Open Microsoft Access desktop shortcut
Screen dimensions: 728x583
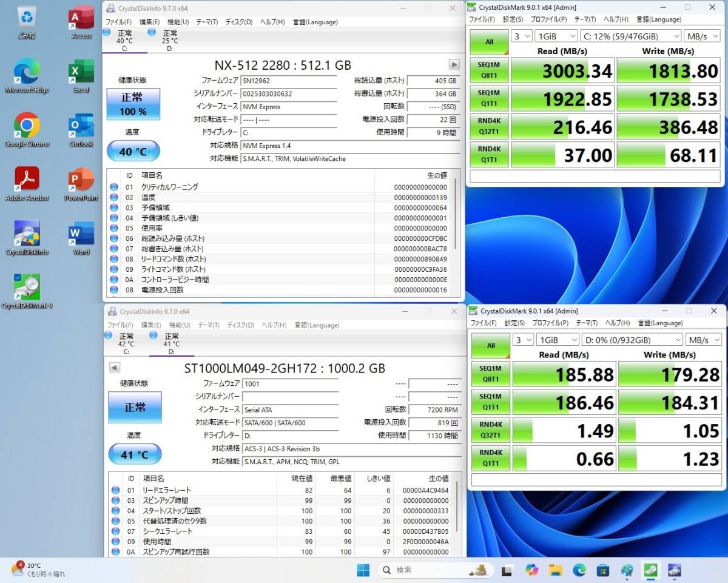[x=81, y=22]
